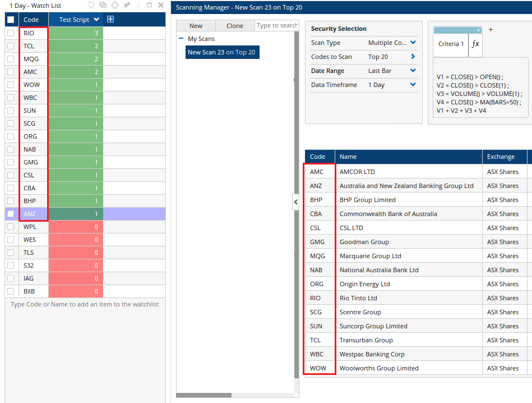
Task: Click Transurban Group in scan results
Action: click(x=366, y=340)
